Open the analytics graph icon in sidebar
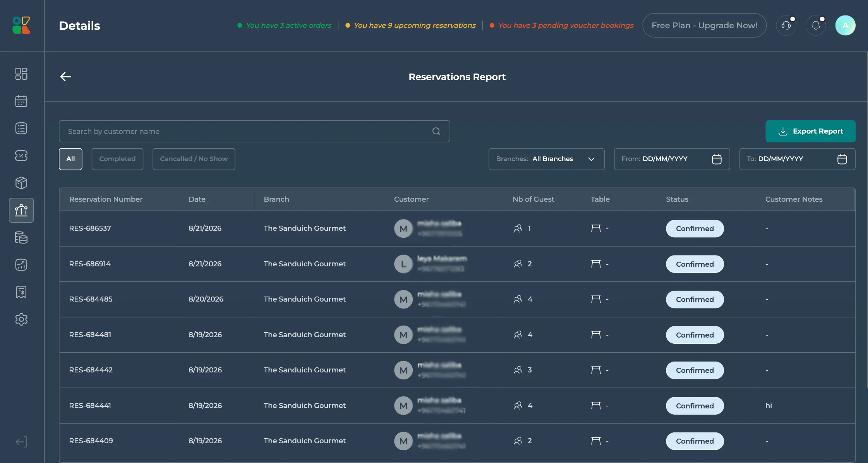The image size is (868, 463). [21, 265]
